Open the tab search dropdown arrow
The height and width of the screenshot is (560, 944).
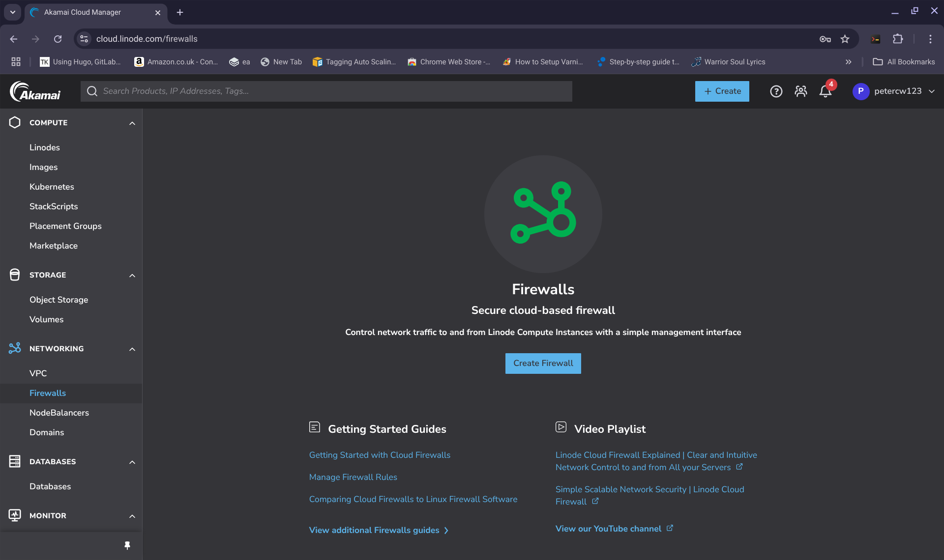point(13,12)
